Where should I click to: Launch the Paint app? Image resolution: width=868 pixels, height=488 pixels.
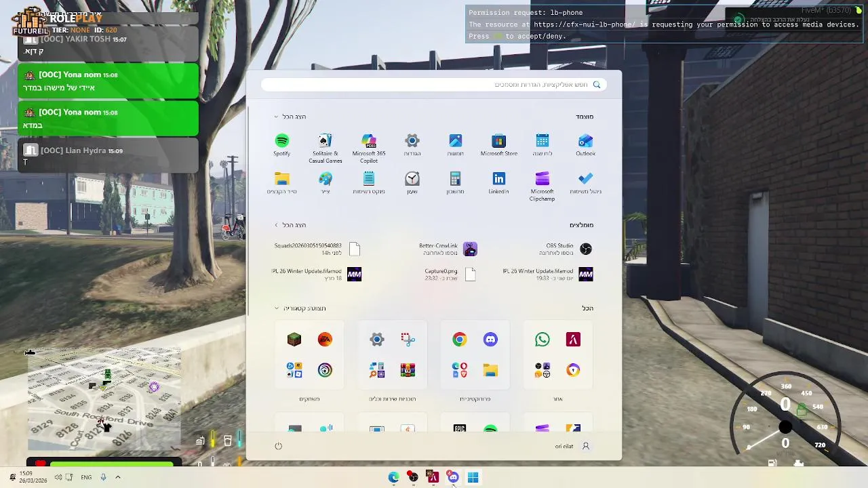325,183
